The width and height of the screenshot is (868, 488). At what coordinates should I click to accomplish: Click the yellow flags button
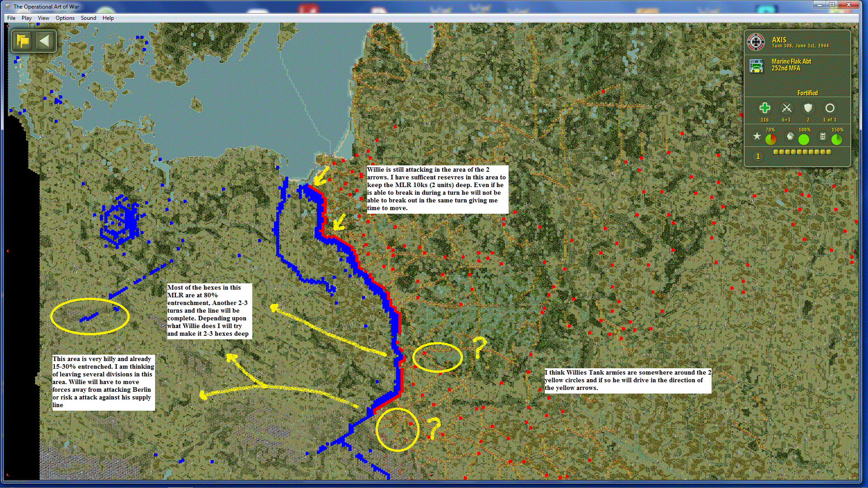coord(23,42)
